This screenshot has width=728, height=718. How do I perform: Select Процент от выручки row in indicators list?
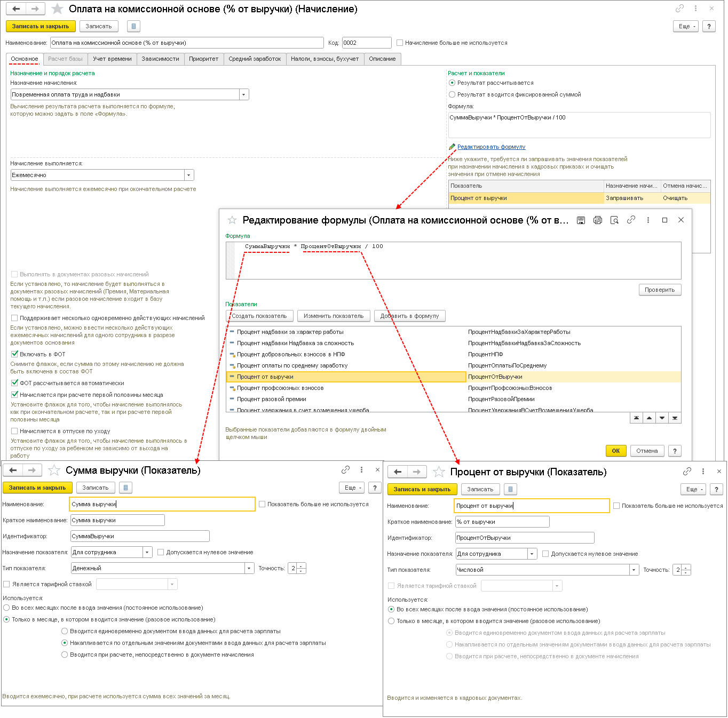454,377
